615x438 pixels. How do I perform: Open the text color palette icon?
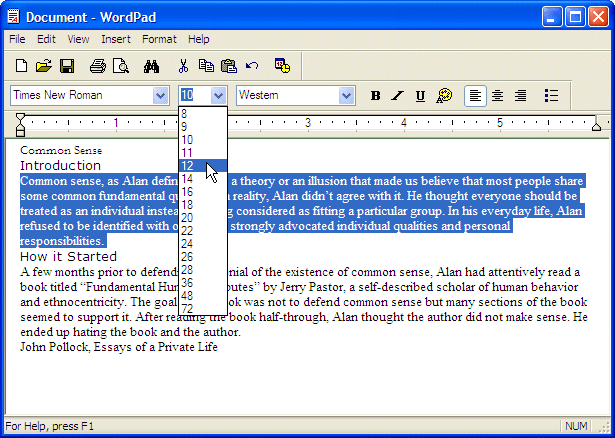coord(444,95)
